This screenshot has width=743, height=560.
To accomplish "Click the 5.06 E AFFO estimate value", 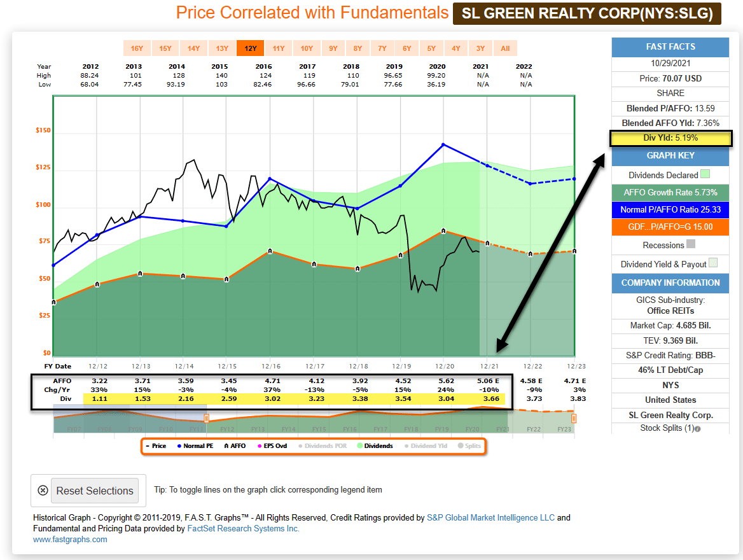I will 488,381.
